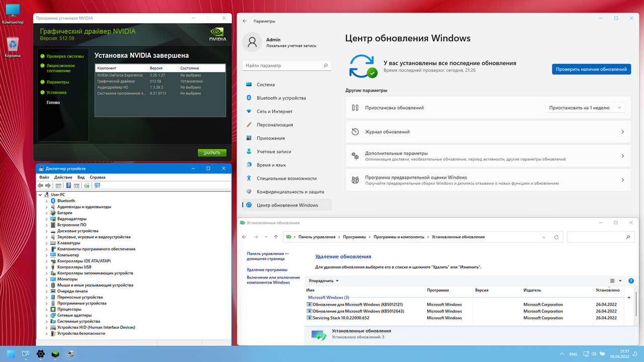Click the Журнал обновлений history icon
This screenshot has height=362, width=644.
(355, 132)
